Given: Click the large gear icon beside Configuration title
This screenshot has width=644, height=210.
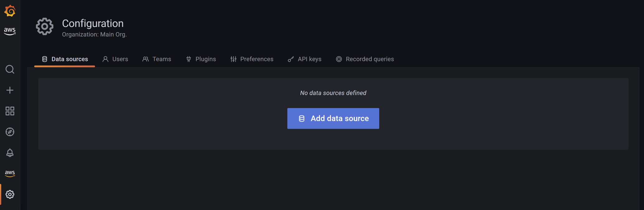Looking at the screenshot, I should [45, 26].
